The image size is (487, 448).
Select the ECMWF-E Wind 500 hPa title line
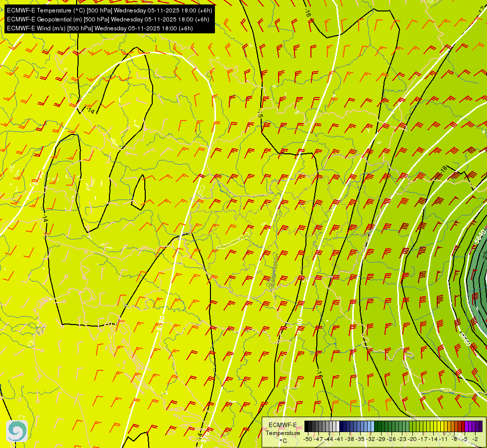click(x=100, y=28)
